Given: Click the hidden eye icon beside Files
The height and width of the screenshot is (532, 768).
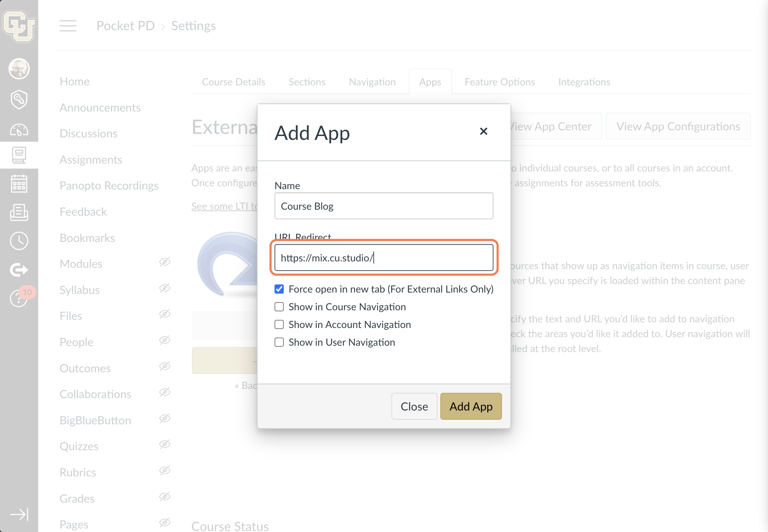Looking at the screenshot, I should click(165, 314).
